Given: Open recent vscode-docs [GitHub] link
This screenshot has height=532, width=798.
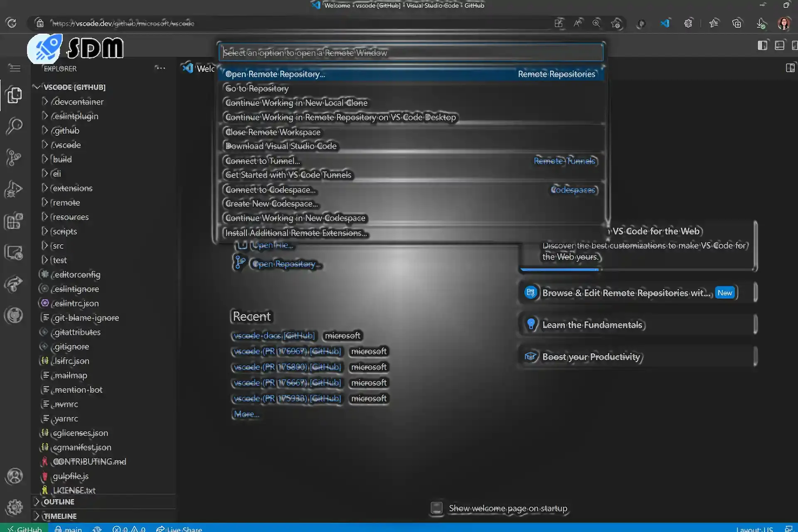Looking at the screenshot, I should pyautogui.click(x=273, y=335).
